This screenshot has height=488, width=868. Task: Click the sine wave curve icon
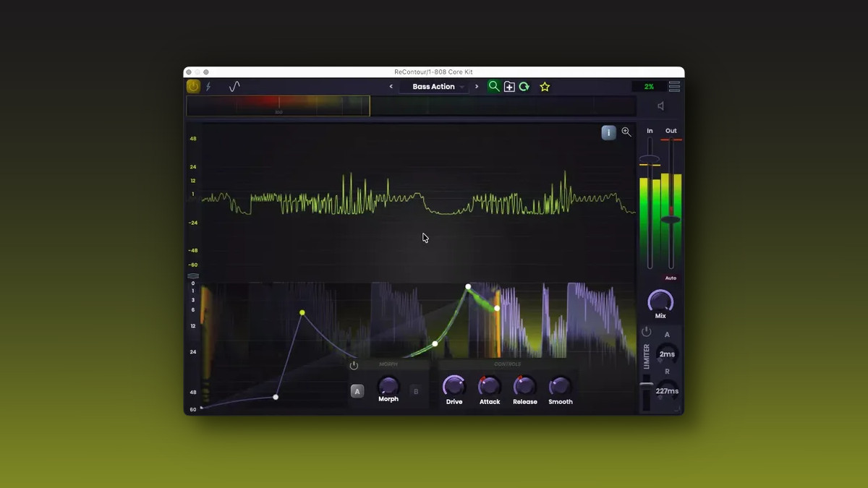coord(234,87)
